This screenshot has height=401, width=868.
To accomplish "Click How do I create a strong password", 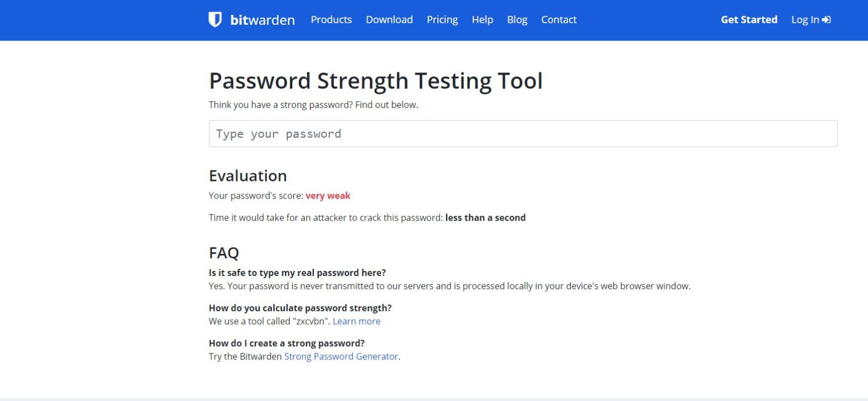I will point(287,343).
